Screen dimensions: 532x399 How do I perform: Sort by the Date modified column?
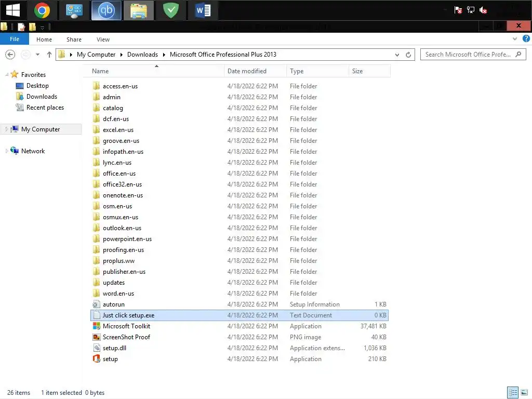[256, 71]
